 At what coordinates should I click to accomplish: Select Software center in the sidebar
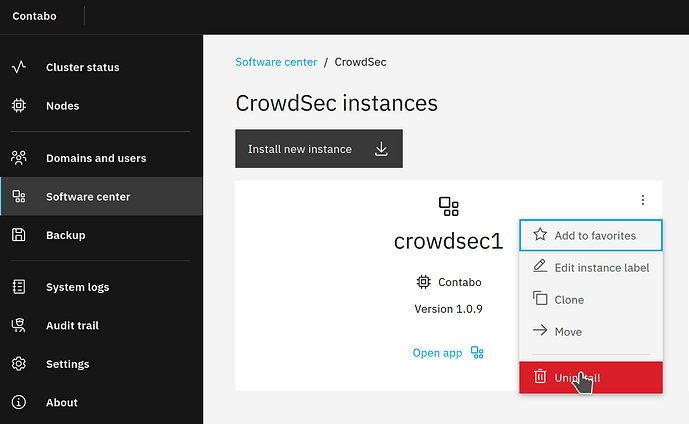coord(102,196)
